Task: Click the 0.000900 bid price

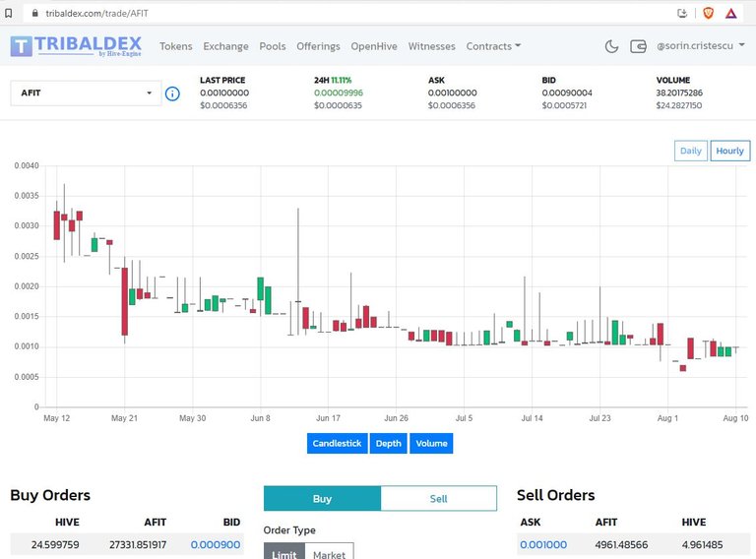Action: pos(215,545)
